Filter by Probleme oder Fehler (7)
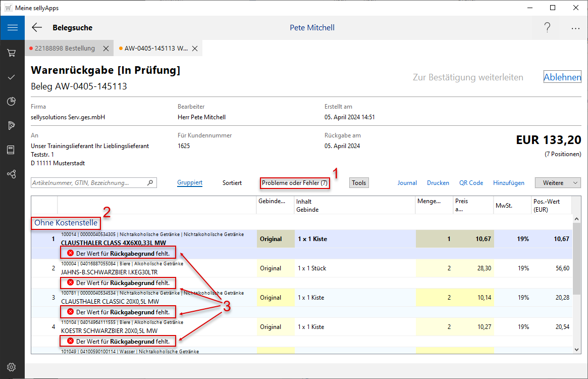Image resolution: width=588 pixels, height=379 pixels. tap(295, 183)
